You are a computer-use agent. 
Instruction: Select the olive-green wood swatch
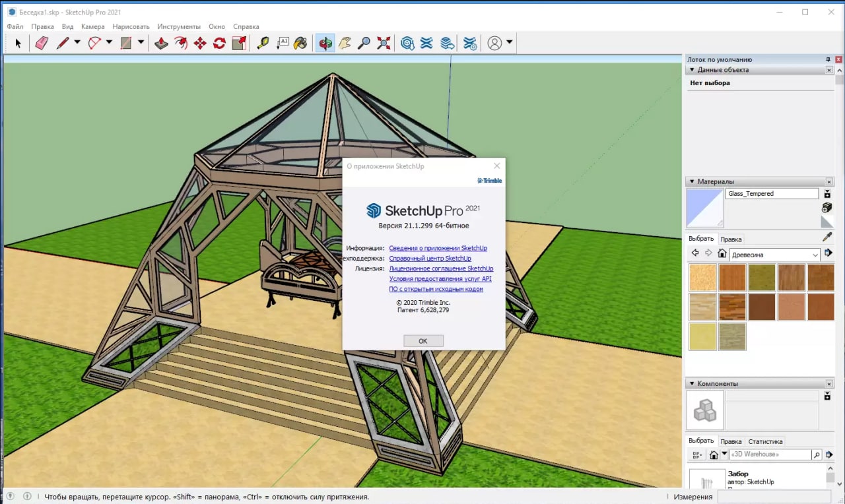(761, 278)
